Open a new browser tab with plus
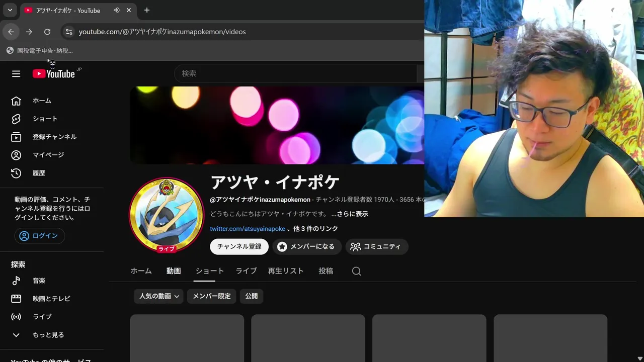Screen dimensions: 644x362 tap(147, 10)
